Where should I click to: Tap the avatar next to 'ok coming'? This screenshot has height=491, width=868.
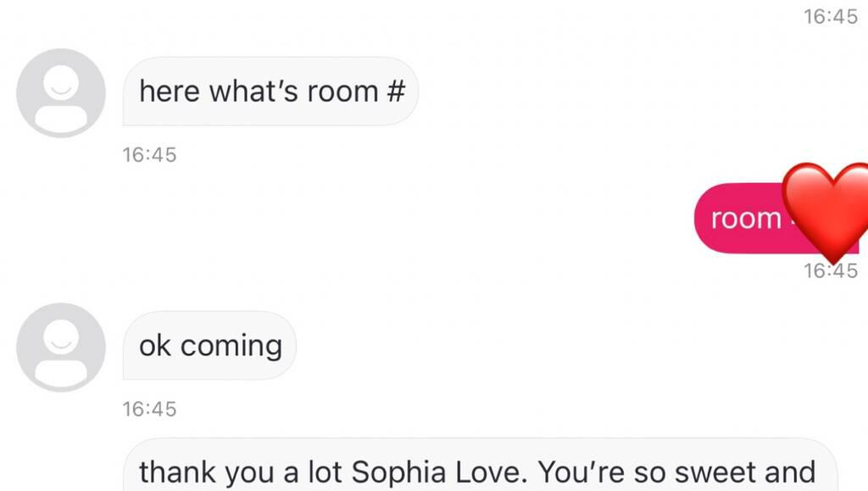click(x=61, y=347)
